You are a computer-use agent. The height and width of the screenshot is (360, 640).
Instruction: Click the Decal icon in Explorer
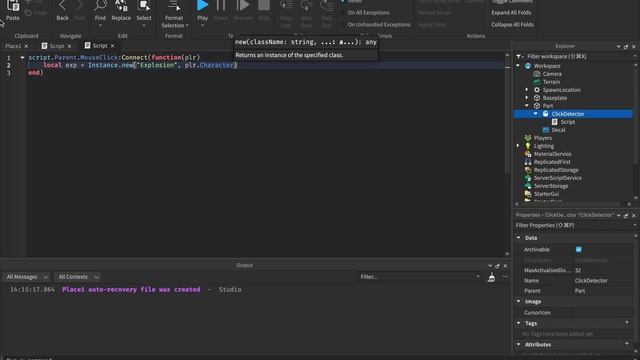click(x=546, y=130)
